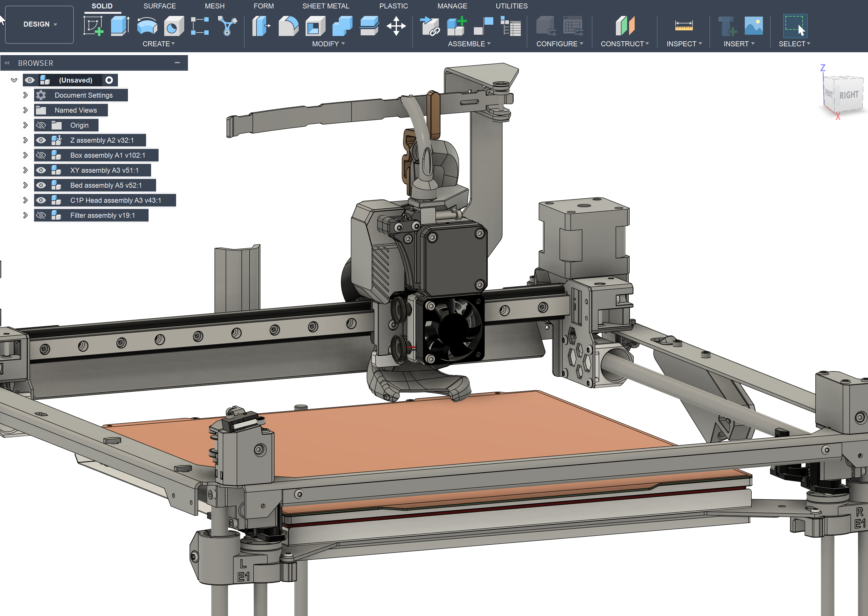Select the Extrude tool icon

coord(120,26)
